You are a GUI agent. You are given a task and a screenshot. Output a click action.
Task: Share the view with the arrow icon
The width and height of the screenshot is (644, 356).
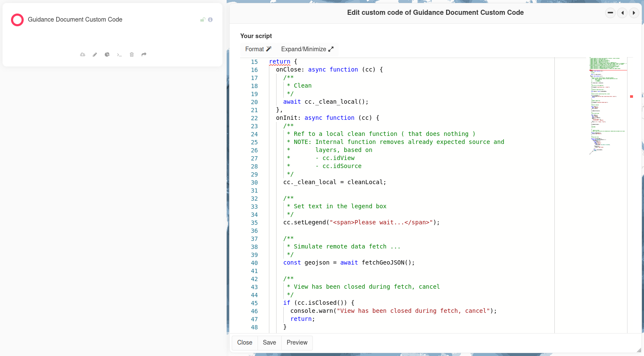(144, 55)
